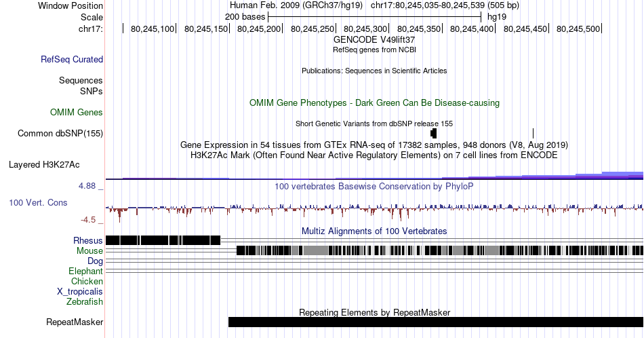The width and height of the screenshot is (644, 338).
Task: Click the chr17: base position label
Action: [x=91, y=29]
